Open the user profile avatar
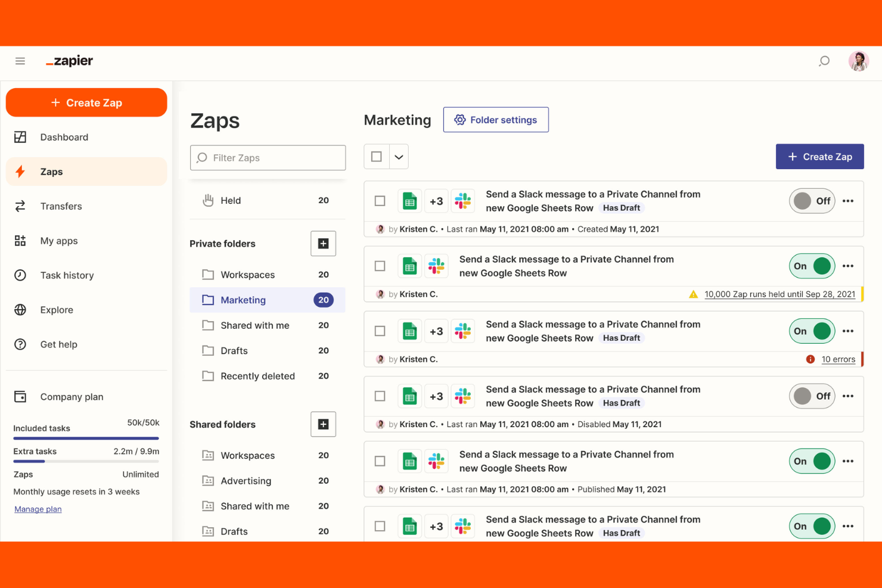This screenshot has width=882, height=588. pos(859,61)
